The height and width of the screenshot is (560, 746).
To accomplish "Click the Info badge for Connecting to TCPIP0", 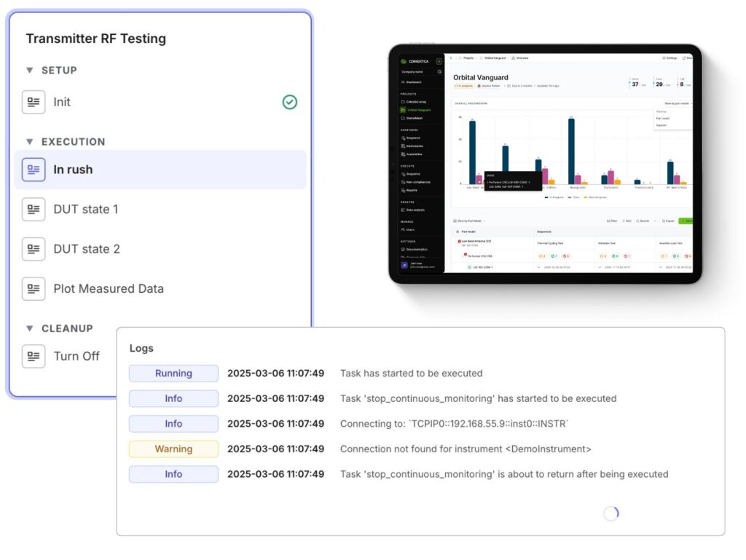I will click(x=173, y=424).
